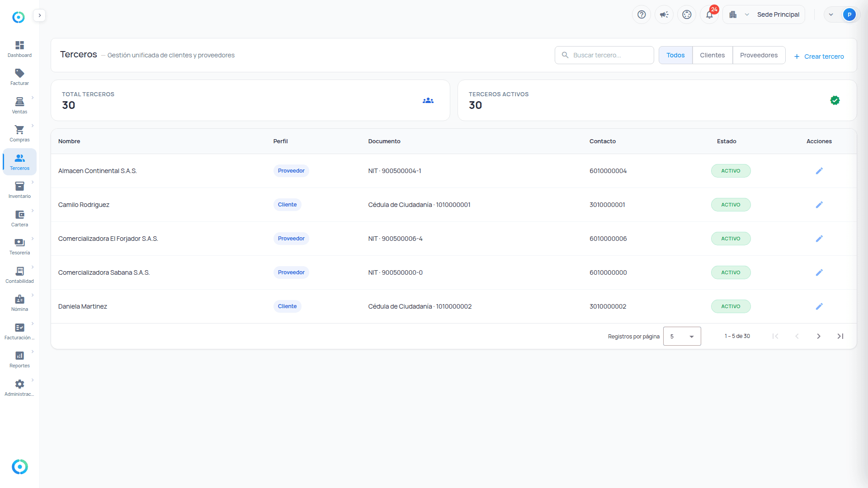Click the bottom-left app logo
Image resolution: width=868 pixels, height=488 pixels.
[x=19, y=467]
